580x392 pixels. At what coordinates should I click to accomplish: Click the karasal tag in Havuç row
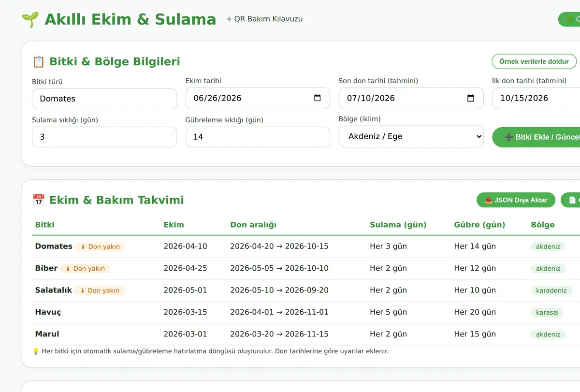547,312
